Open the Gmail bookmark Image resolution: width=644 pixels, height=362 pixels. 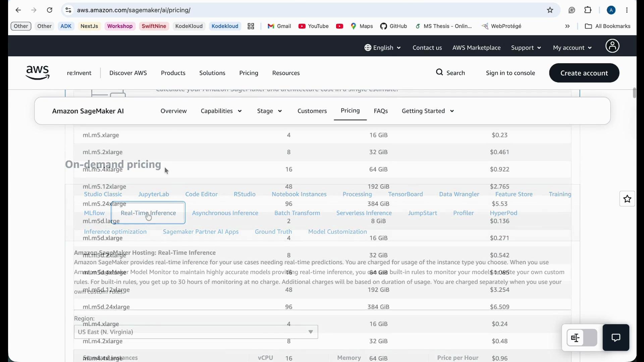pos(279,26)
